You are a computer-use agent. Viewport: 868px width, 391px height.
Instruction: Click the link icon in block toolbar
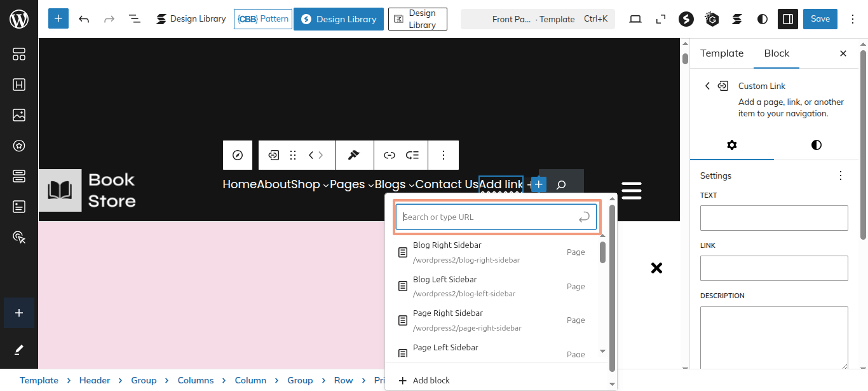(x=390, y=155)
